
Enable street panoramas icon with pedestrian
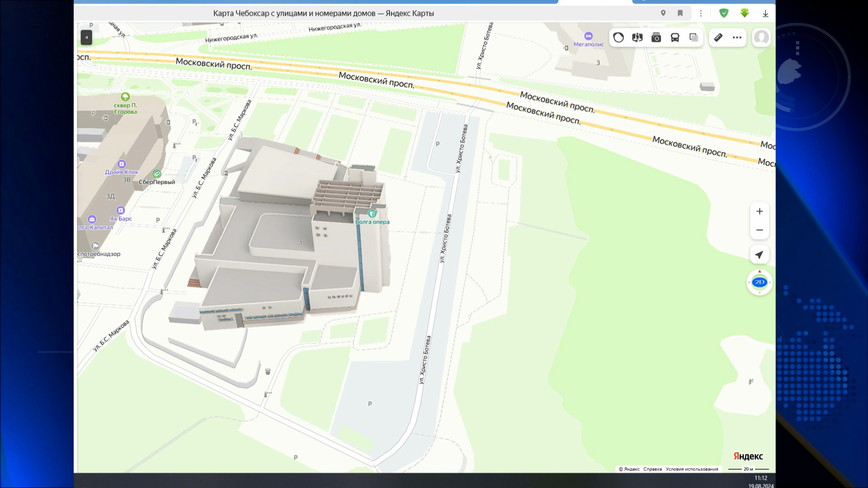click(x=637, y=38)
